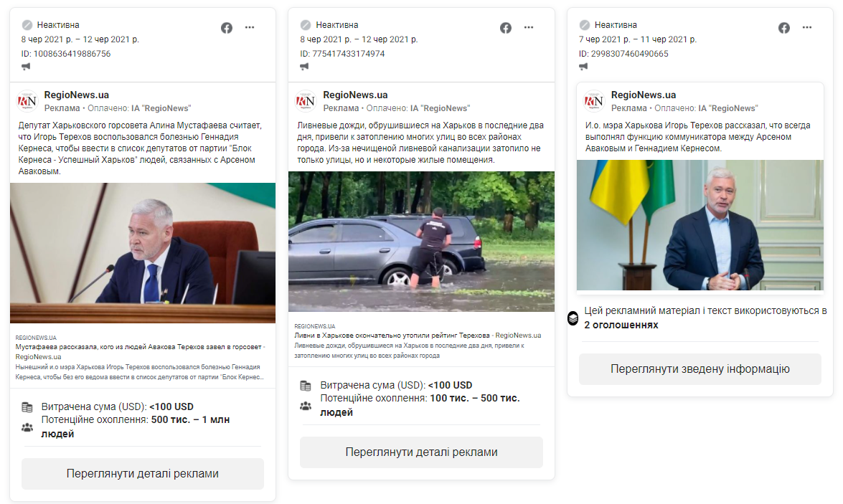Click megaphone icon under ID 1008636419886756
The width and height of the screenshot is (843, 504).
[x=26, y=67]
